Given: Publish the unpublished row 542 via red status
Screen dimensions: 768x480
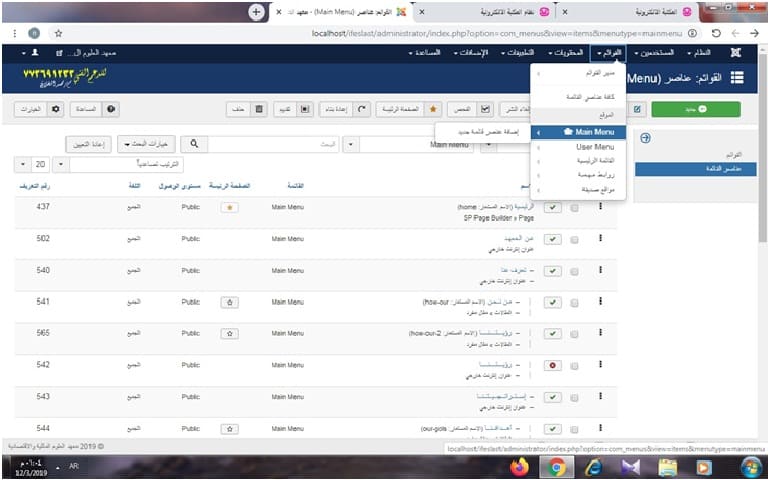Looking at the screenshot, I should (x=552, y=366).
